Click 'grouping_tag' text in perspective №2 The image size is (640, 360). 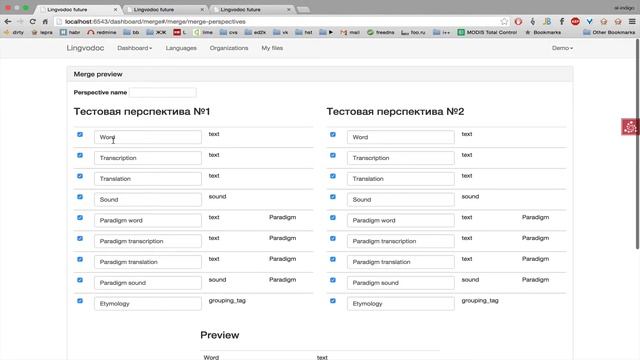coord(480,300)
